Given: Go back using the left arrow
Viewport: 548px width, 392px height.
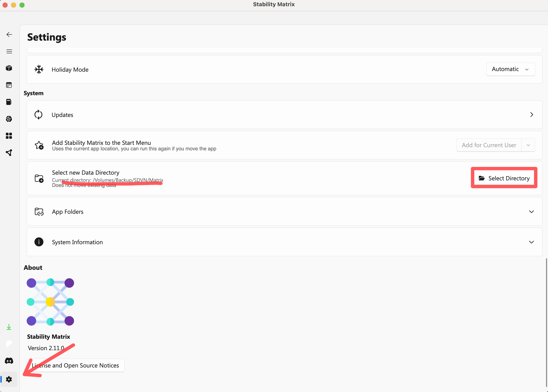Looking at the screenshot, I should [9, 34].
